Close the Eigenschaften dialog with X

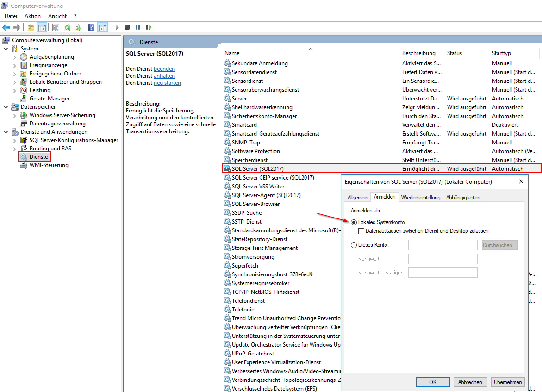pos(521,181)
